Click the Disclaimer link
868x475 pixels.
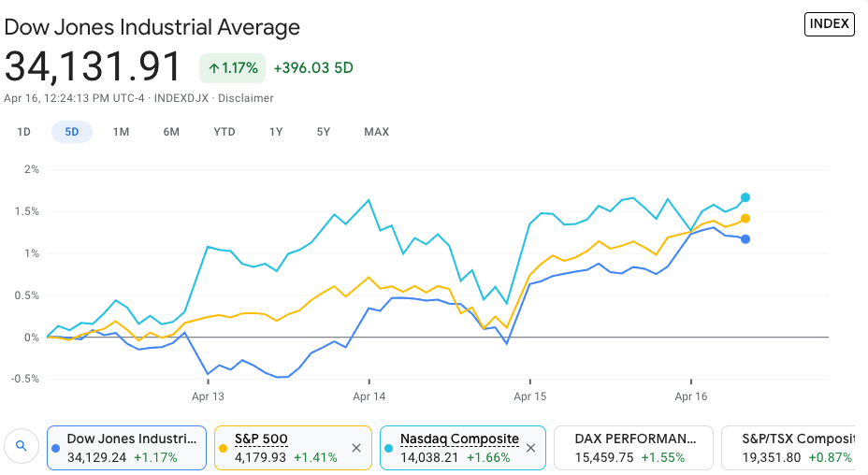pos(246,98)
